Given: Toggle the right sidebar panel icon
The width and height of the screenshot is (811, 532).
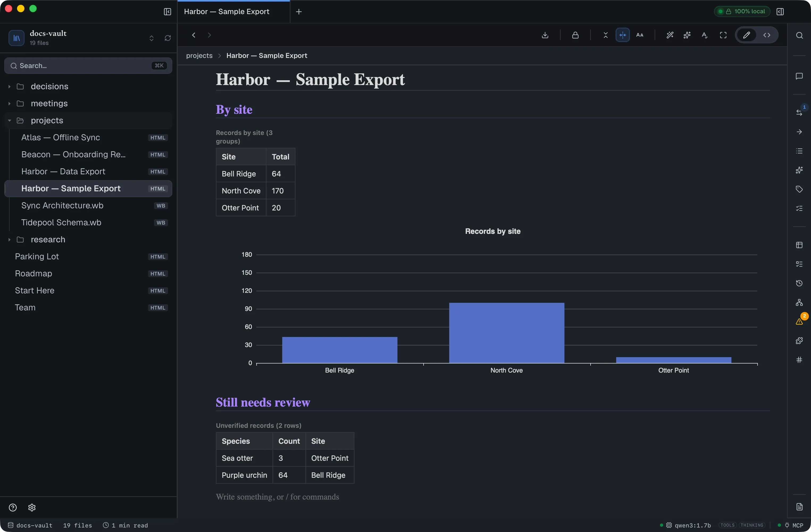Looking at the screenshot, I should (780, 12).
